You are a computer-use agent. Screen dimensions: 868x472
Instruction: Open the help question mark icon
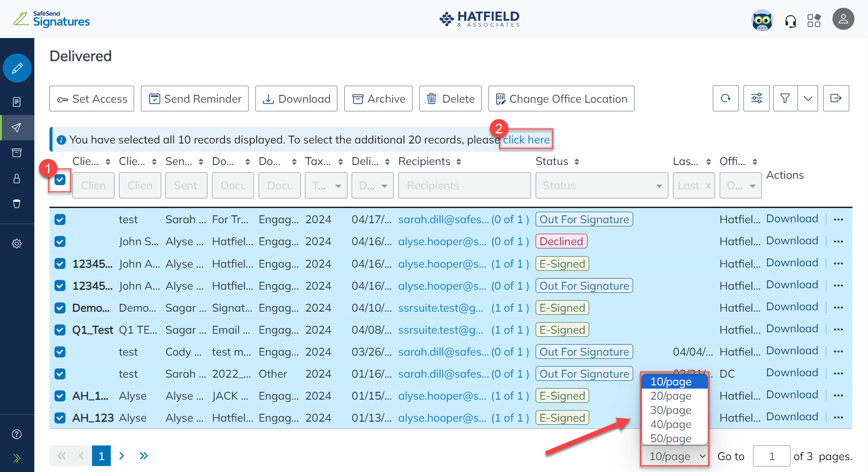click(17, 434)
